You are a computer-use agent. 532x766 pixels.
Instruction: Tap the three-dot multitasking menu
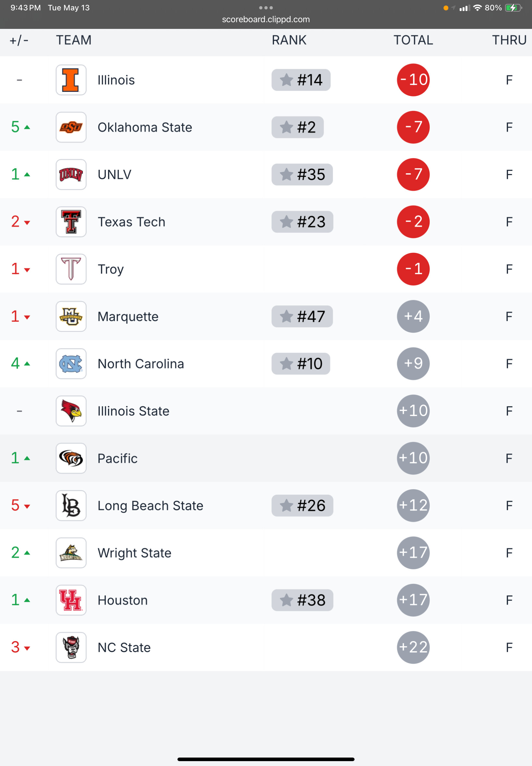(x=266, y=8)
